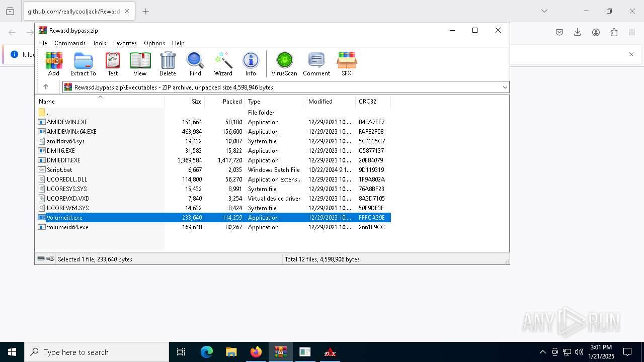Sort by the CRC32 column header

373,102
